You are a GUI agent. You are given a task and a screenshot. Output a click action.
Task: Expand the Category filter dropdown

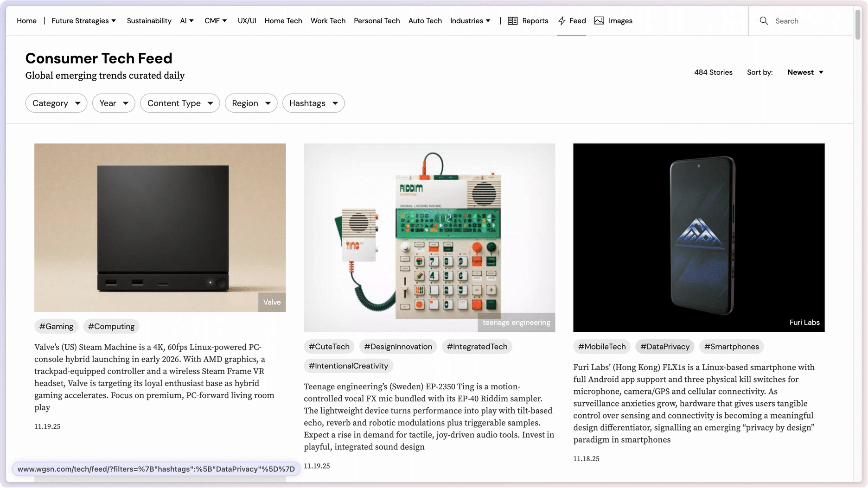click(x=56, y=103)
